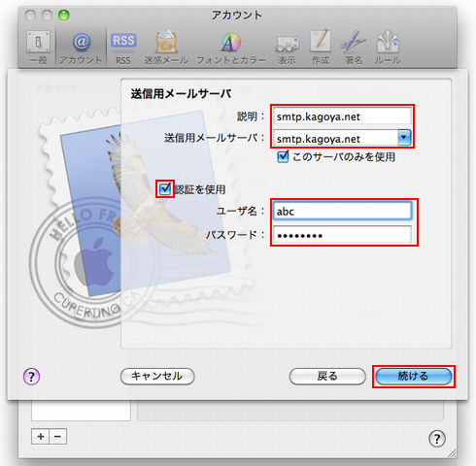Click the green zoom window button

(x=64, y=15)
